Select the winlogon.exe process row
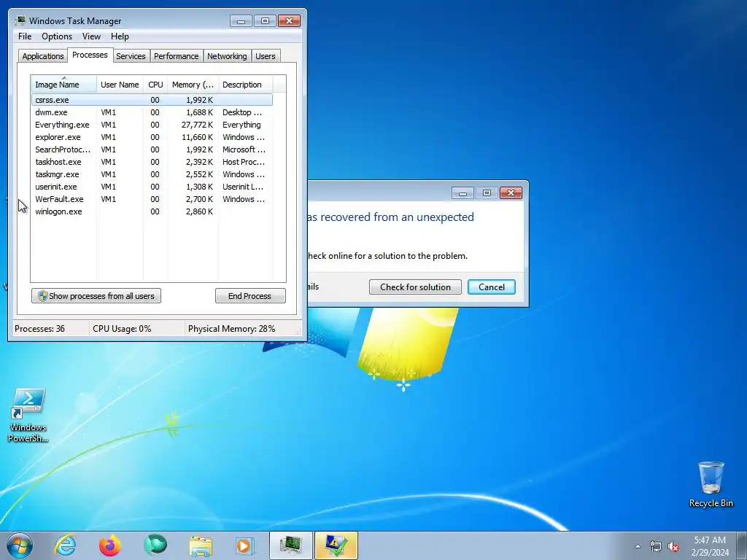Screen dimensions: 747x560 pyautogui.click(x=152, y=211)
